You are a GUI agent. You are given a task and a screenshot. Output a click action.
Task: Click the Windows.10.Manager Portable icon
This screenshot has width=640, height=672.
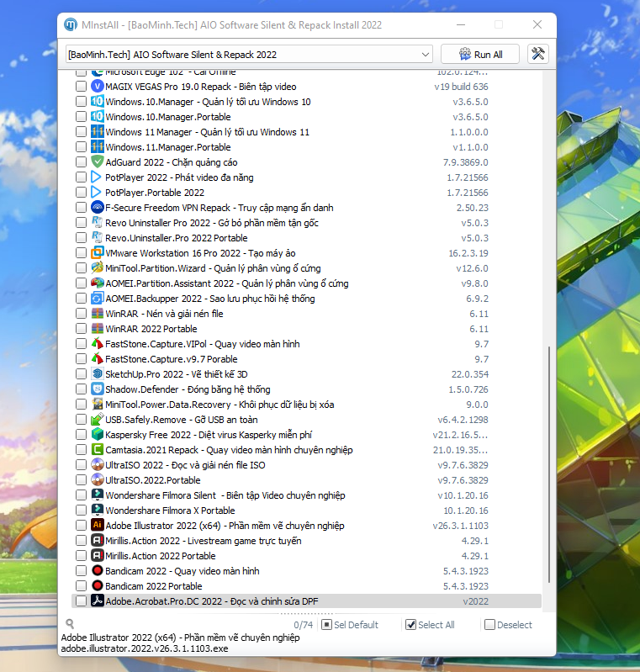[98, 117]
